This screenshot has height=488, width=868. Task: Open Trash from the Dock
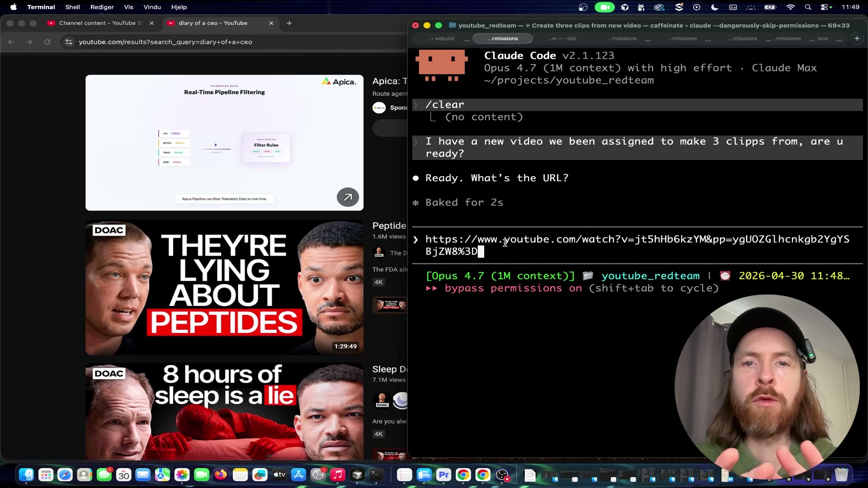tap(841, 475)
